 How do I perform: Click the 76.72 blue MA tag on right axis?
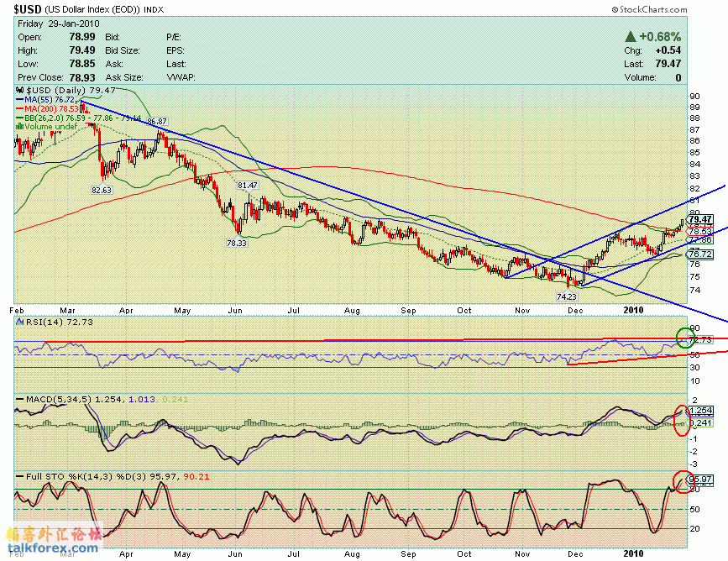pos(700,254)
